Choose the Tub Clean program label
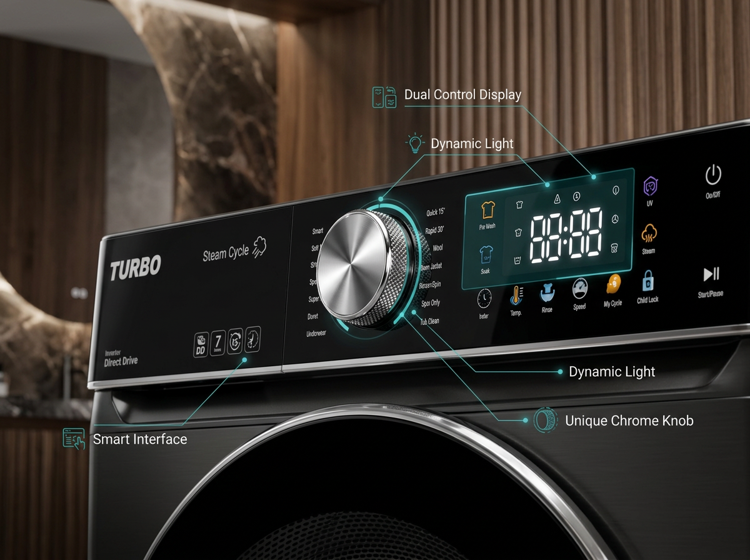 429,321
